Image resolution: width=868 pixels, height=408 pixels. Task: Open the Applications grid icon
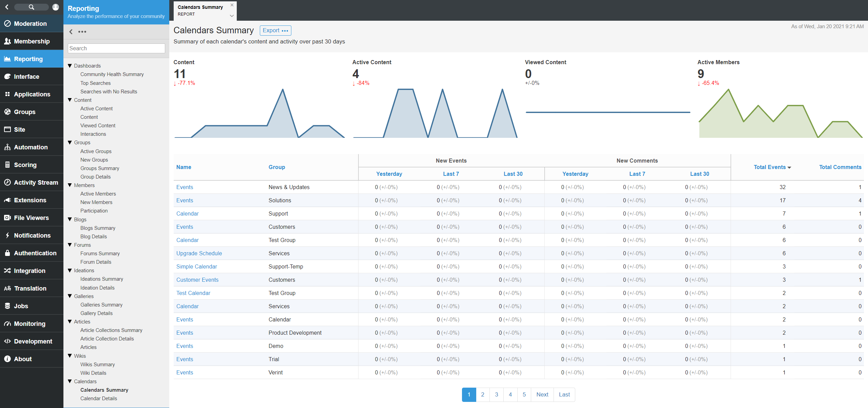(x=7, y=94)
